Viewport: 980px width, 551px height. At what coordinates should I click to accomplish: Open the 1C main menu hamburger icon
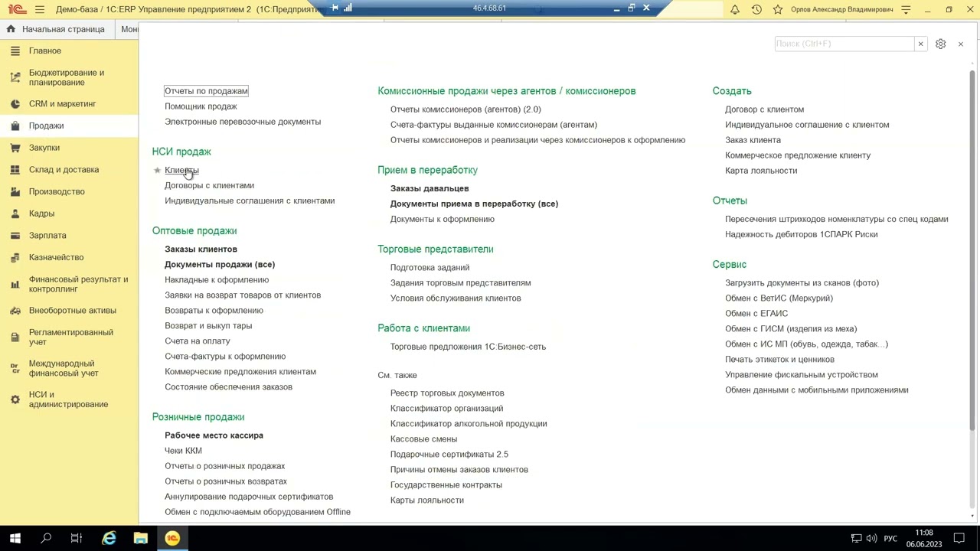click(40, 9)
